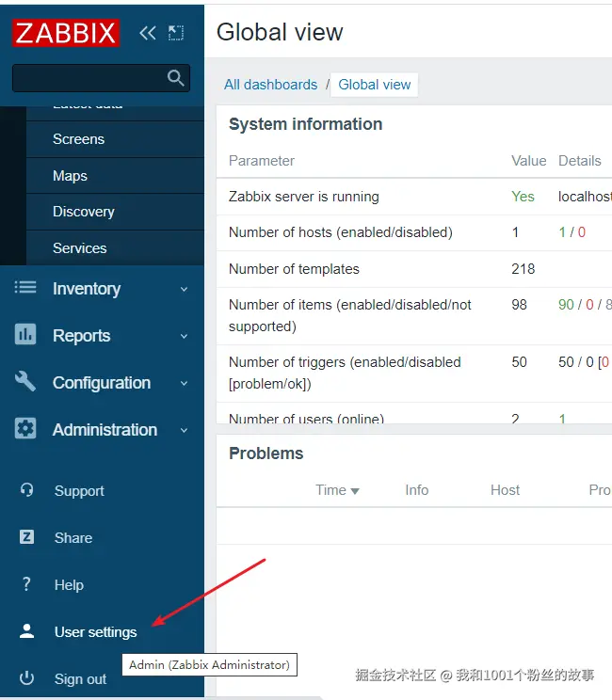Click the Problems widget title
This screenshot has width=612, height=700.
tap(266, 453)
